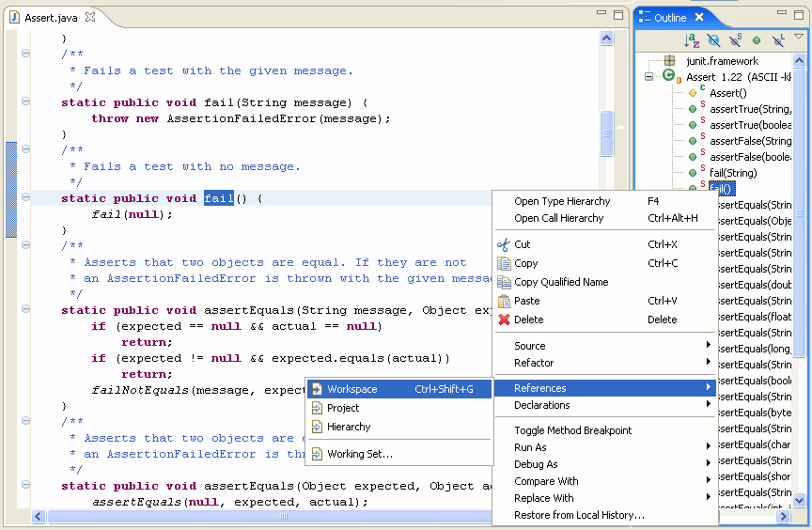Click the Hierarchy search icon in submenu
Screen dimensions: 812x530
pos(317,427)
